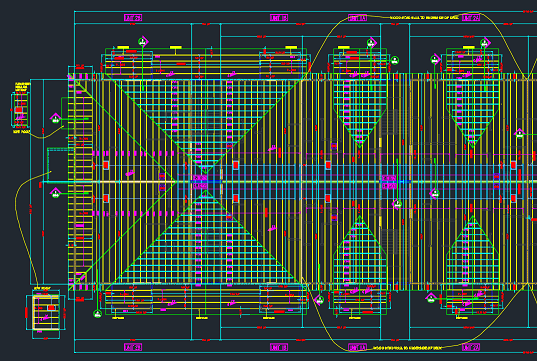This screenshot has width=537, height=361.
Task: Select the diamond marker left of the rightmost upper dormer
Action: (435, 60)
